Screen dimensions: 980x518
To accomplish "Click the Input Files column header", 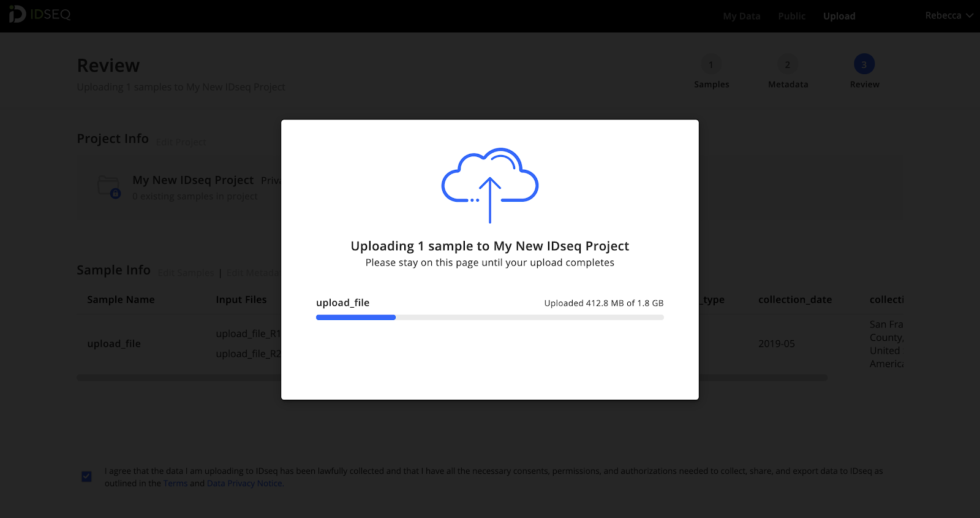I will click(x=241, y=300).
